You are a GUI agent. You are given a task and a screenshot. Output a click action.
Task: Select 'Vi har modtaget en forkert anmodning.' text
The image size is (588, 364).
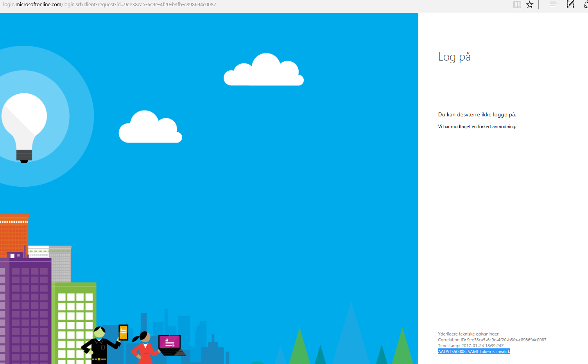477,127
